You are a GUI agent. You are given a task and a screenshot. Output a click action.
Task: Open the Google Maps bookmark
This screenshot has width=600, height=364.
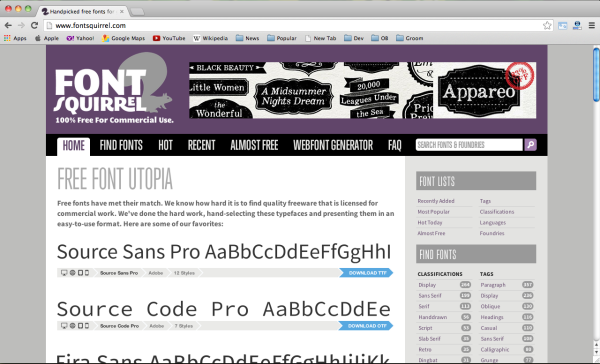pyautogui.click(x=123, y=38)
